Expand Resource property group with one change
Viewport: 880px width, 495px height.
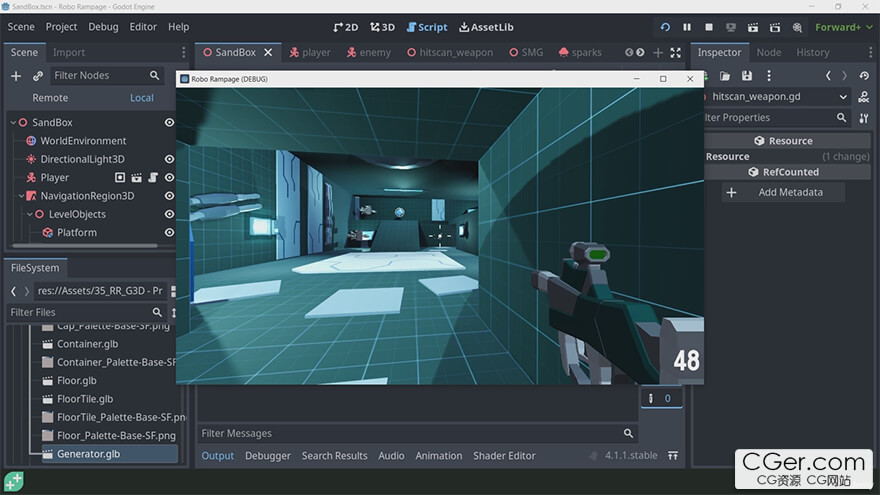tap(787, 157)
